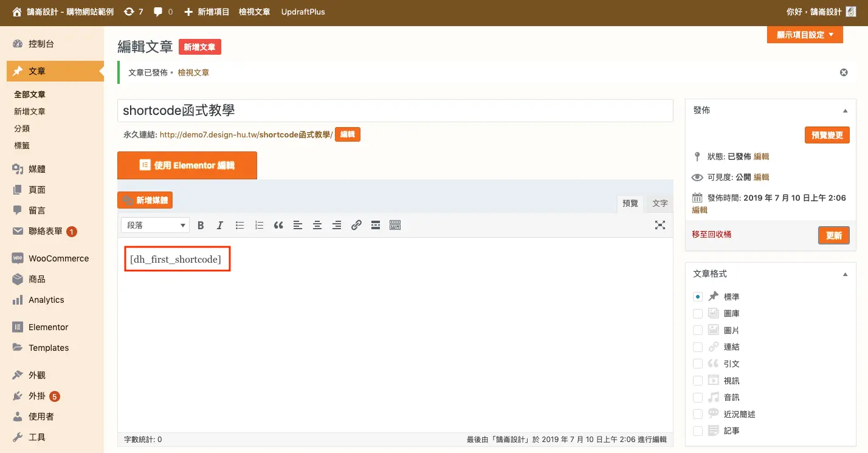Toggle the editor toolbar keyboard icon
Screen dimensions: 868x453
pos(395,225)
